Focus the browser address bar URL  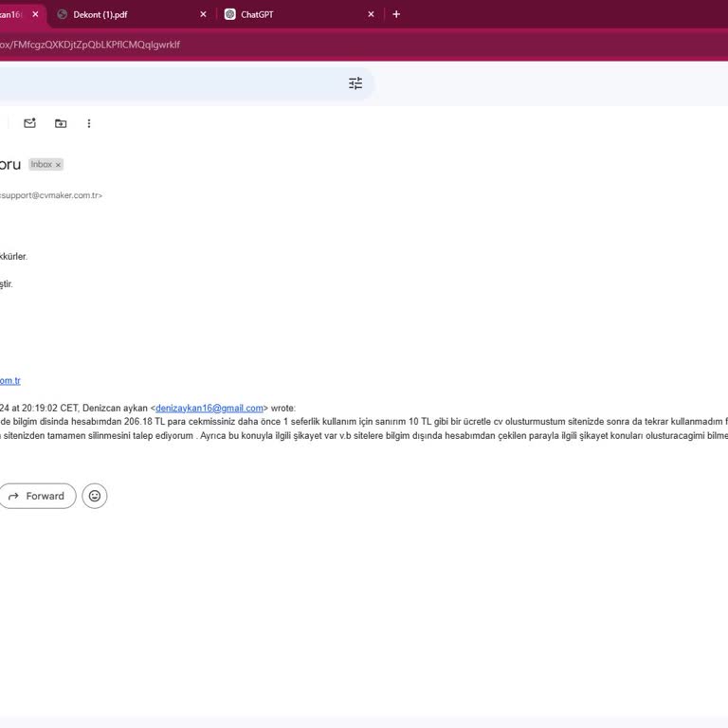[x=90, y=45]
